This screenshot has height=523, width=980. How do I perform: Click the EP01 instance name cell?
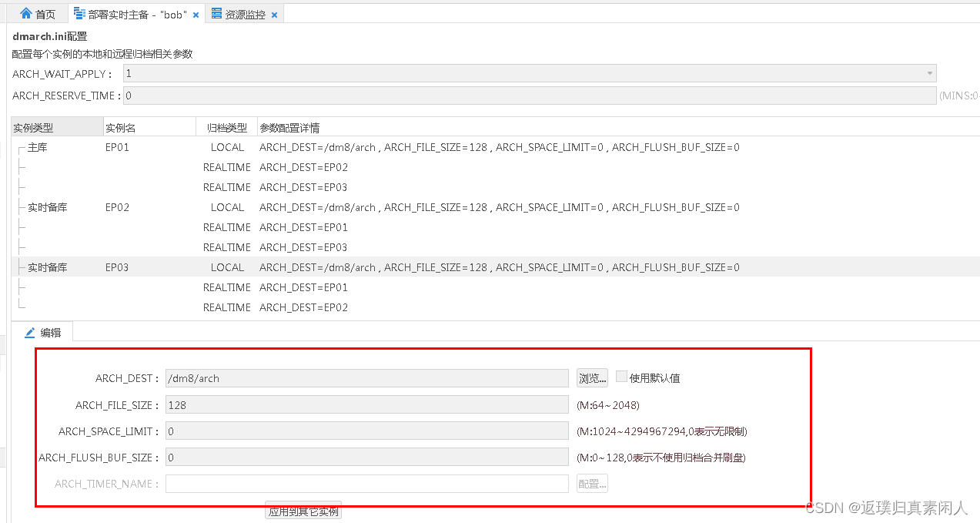pos(117,147)
